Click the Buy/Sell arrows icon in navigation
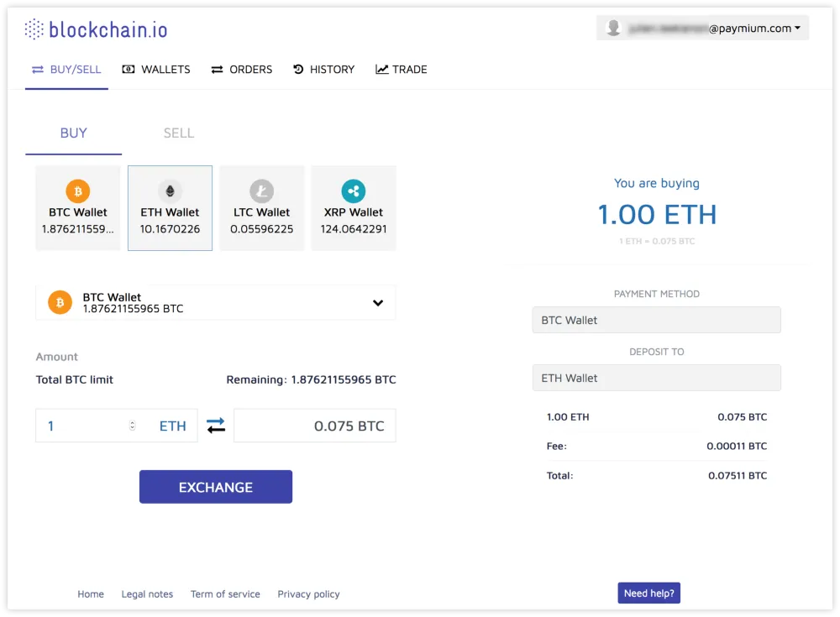 pyautogui.click(x=38, y=70)
